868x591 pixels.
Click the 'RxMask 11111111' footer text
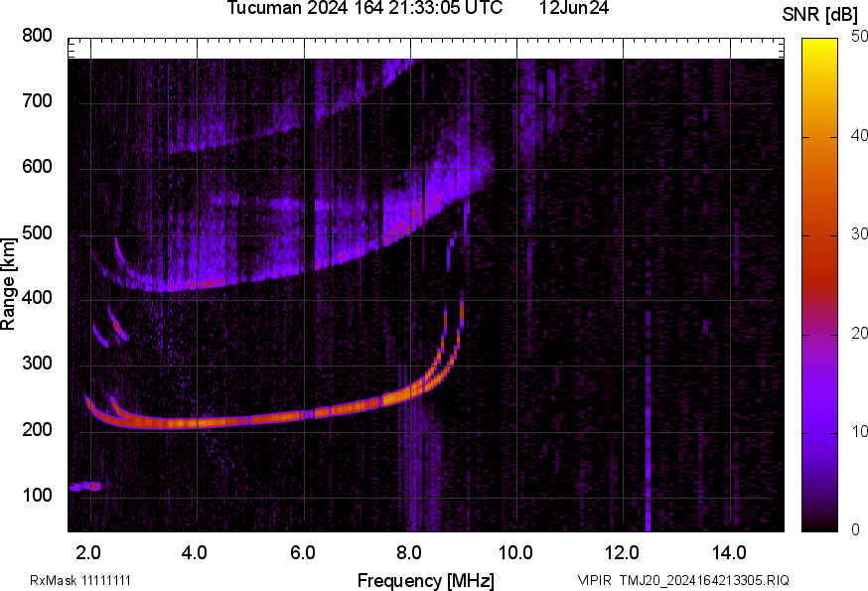[80, 580]
